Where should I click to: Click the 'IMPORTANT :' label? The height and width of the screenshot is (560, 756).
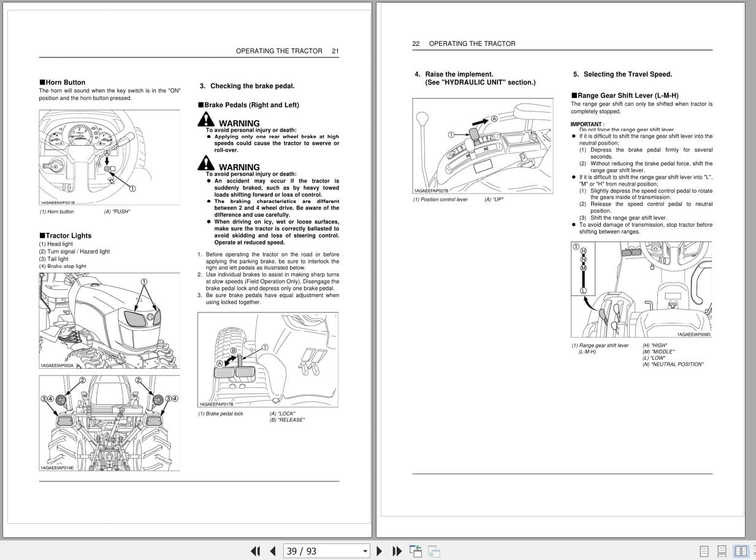(x=587, y=124)
